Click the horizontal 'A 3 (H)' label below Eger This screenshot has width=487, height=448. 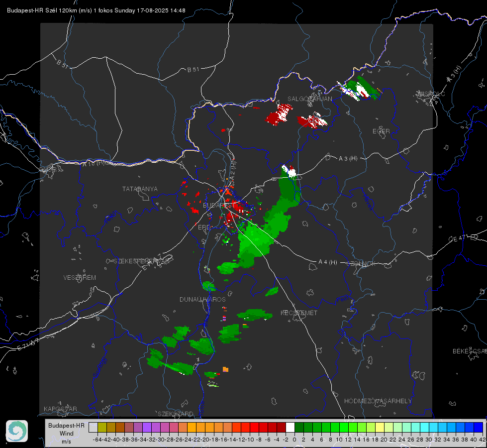click(x=348, y=159)
